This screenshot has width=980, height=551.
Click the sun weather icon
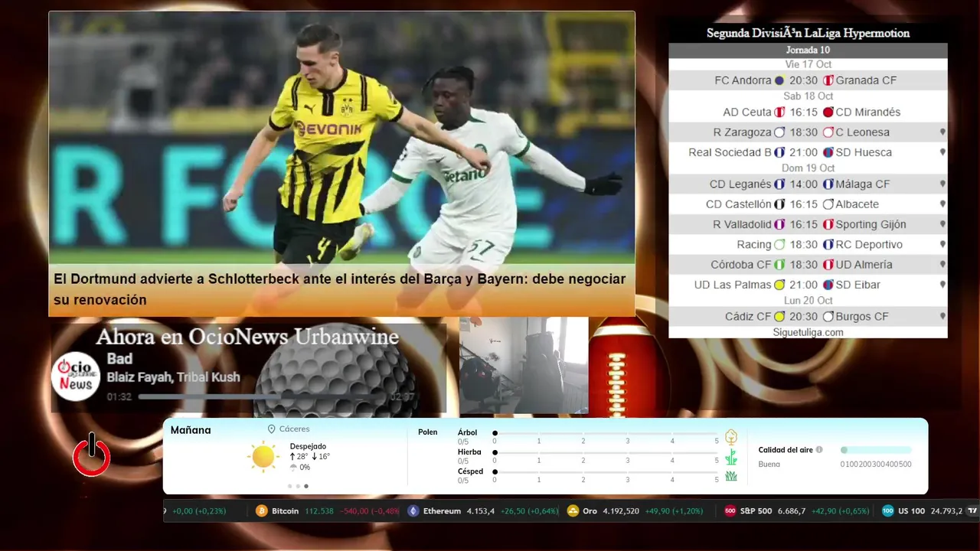pyautogui.click(x=263, y=457)
